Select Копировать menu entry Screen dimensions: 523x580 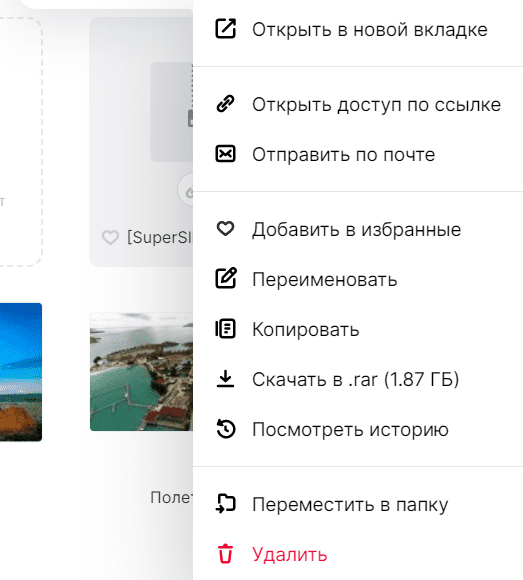pyautogui.click(x=358, y=329)
